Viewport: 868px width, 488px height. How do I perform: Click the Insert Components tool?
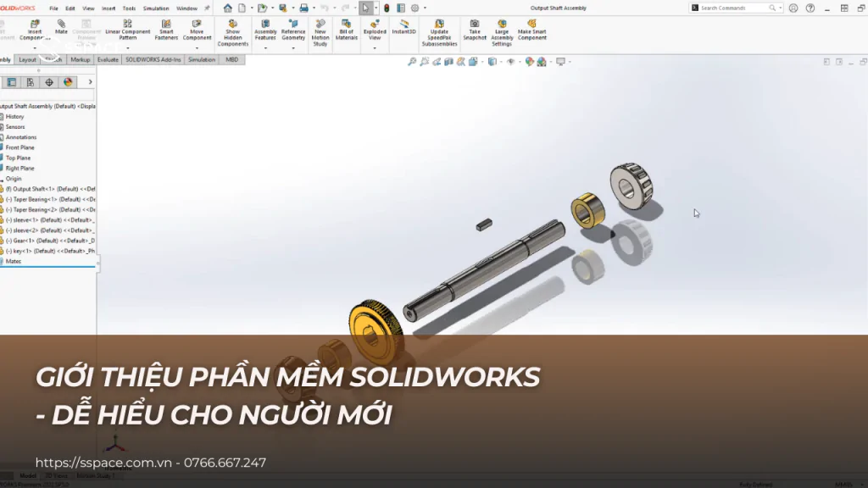34,30
